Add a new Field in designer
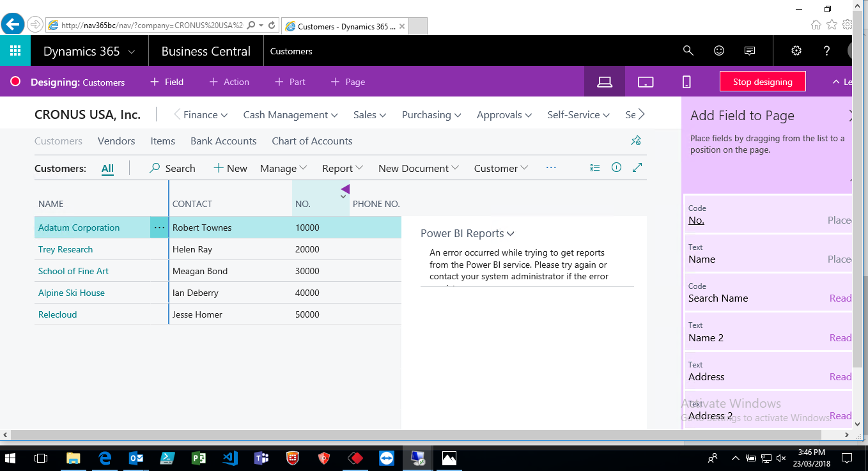Viewport: 868px width, 471px height. [x=167, y=82]
